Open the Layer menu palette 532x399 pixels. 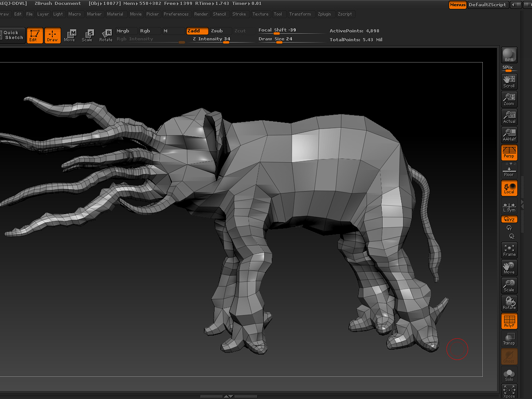click(43, 14)
